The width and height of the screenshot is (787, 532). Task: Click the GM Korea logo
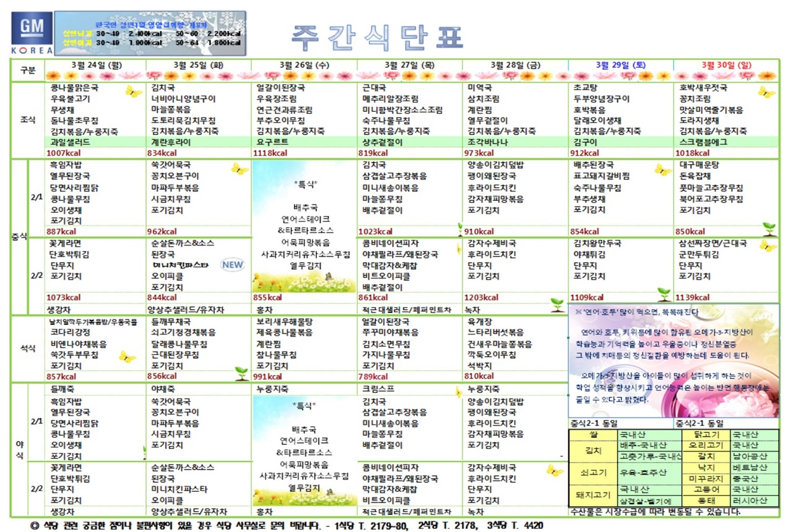[x=32, y=33]
